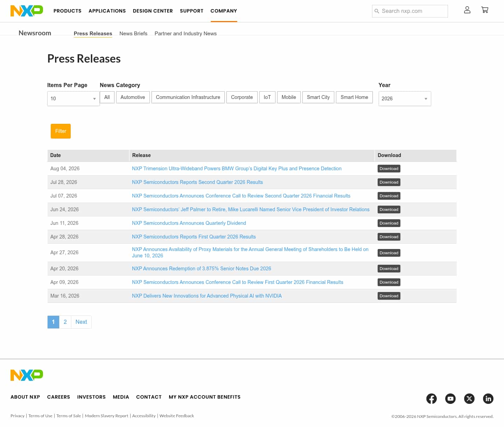Select the Communication Infrastructure category

(188, 97)
